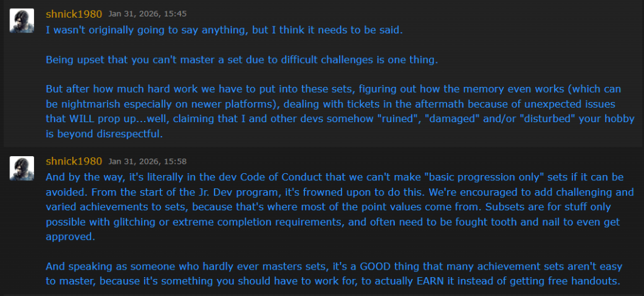
Task: Click the paragraph starting "But after how much hard work"
Action: [x=334, y=111]
